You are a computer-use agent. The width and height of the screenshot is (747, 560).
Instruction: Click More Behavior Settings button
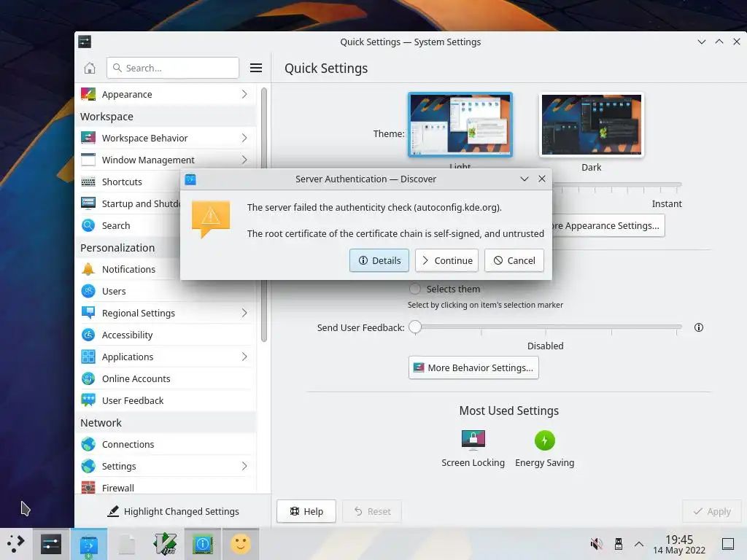(473, 367)
